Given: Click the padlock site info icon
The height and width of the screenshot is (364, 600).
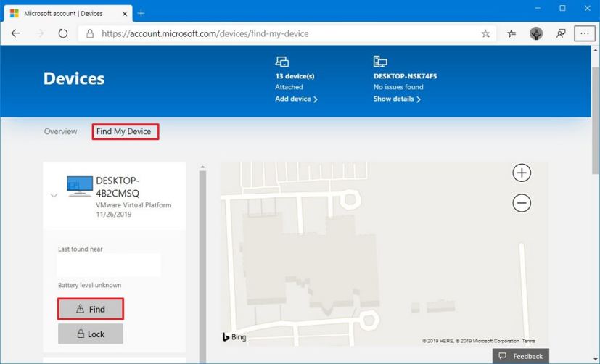Looking at the screenshot, I should coord(90,33).
